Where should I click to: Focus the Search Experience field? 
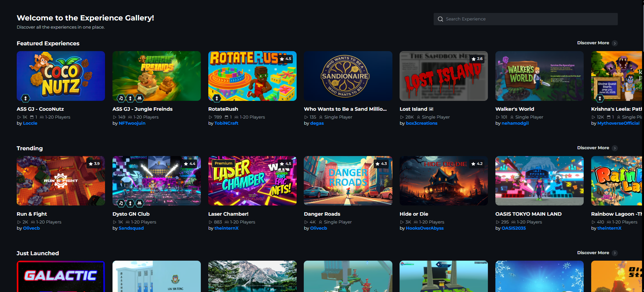(x=525, y=19)
